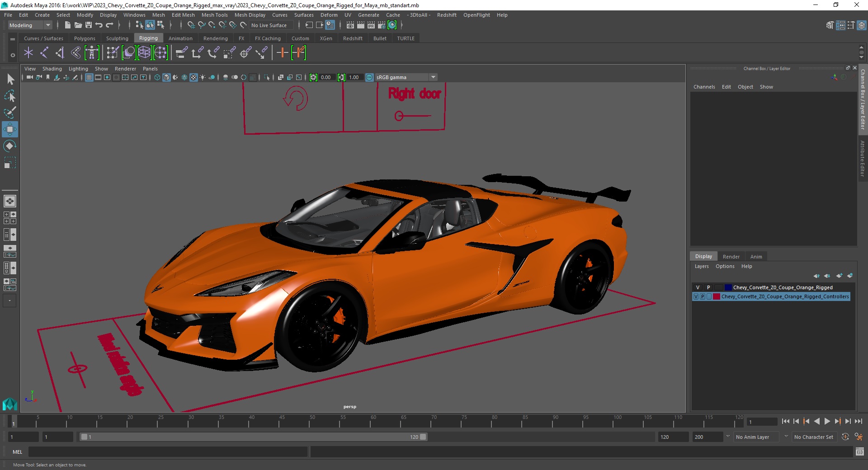
Task: Choose the Lasso Select tool
Action: point(10,96)
